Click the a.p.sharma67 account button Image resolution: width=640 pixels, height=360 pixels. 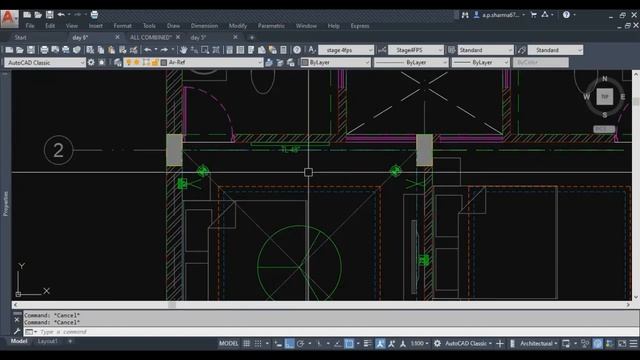click(499, 15)
